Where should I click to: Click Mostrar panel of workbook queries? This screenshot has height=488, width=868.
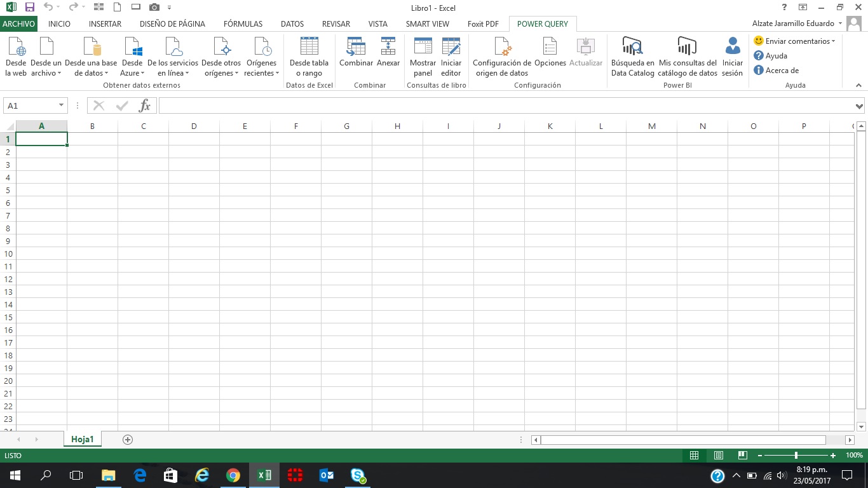423,57
